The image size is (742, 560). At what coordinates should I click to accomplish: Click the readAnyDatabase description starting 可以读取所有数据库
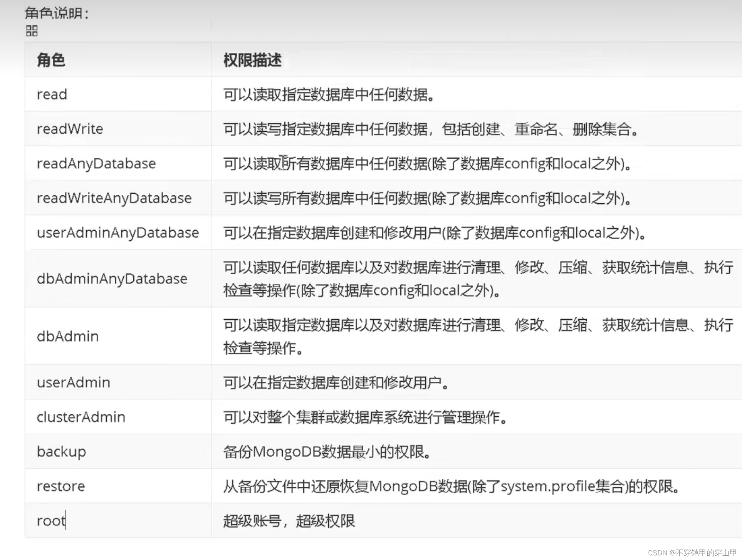pyautogui.click(x=428, y=164)
